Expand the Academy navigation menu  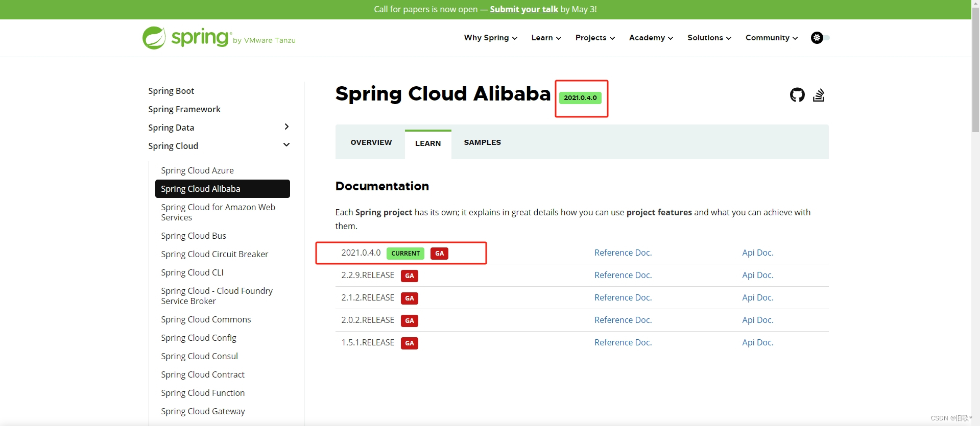651,38
